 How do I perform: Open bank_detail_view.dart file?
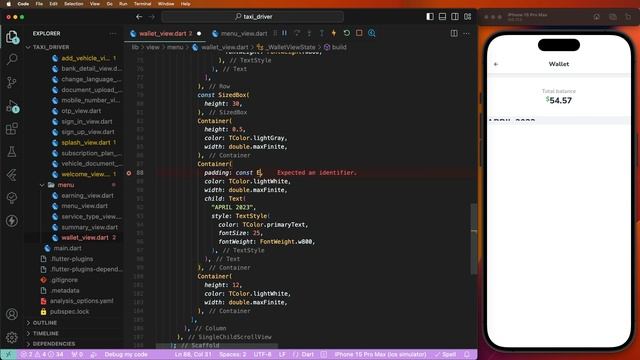(91, 69)
